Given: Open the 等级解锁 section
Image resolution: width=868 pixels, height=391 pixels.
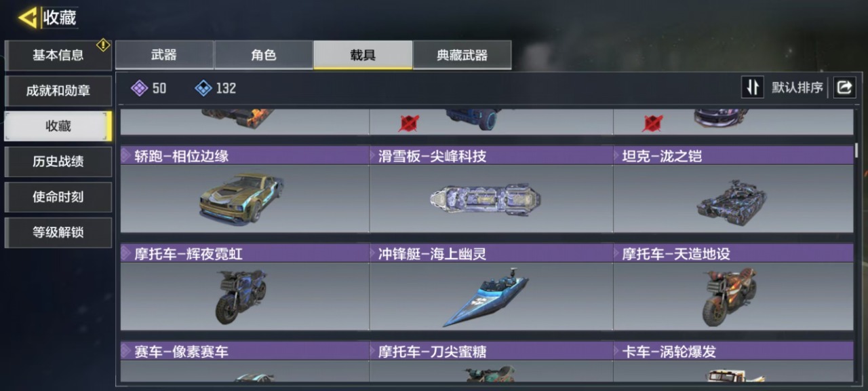Looking at the screenshot, I should (58, 232).
